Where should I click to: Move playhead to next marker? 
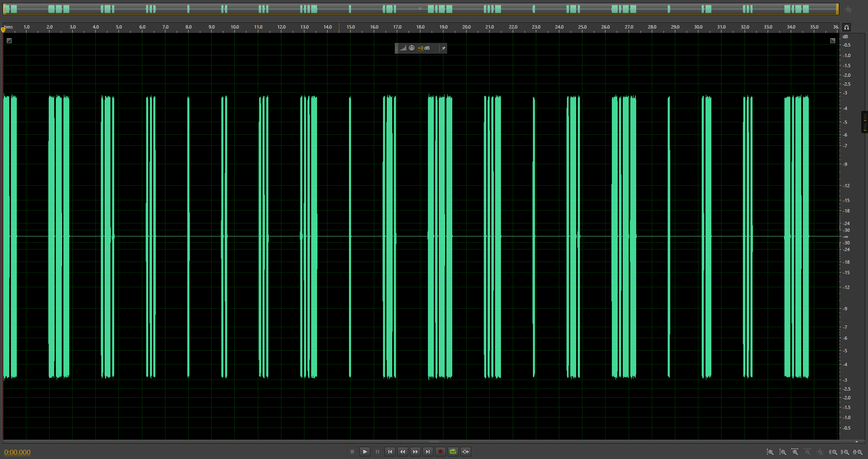point(427,451)
